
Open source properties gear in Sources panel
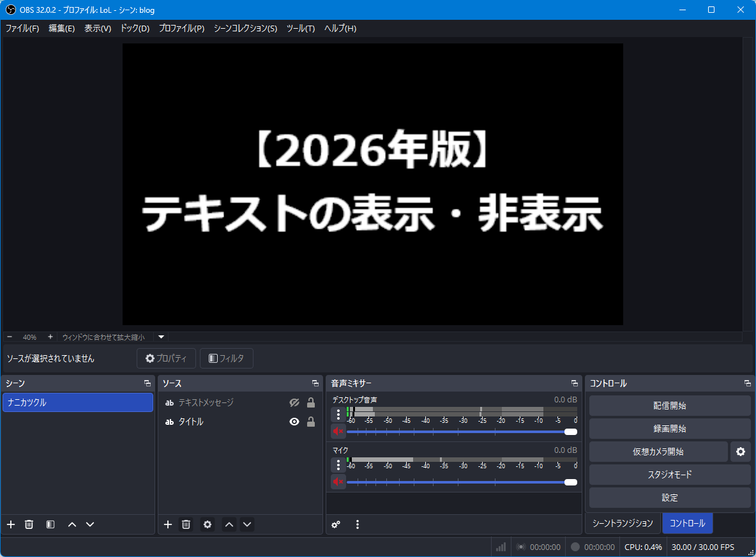pos(208,524)
